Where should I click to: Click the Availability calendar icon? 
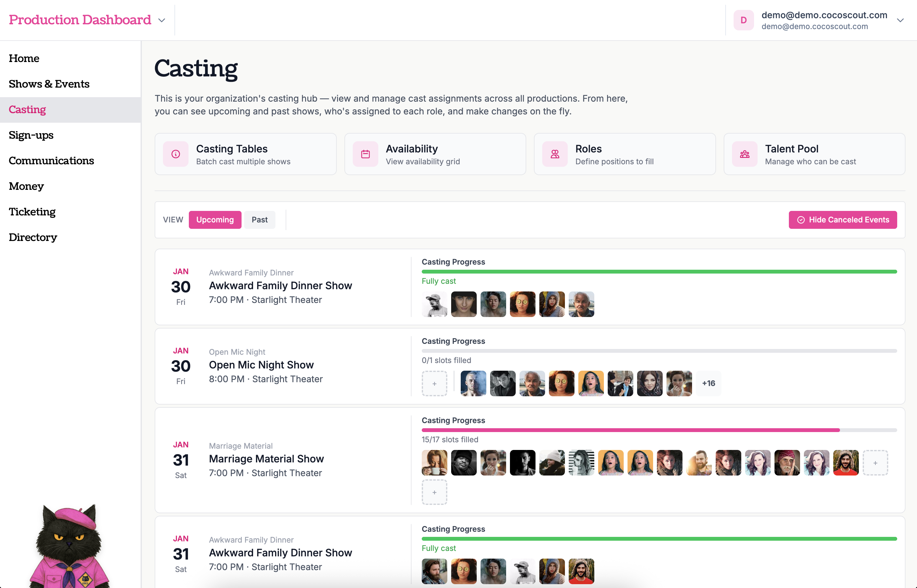pyautogui.click(x=365, y=154)
